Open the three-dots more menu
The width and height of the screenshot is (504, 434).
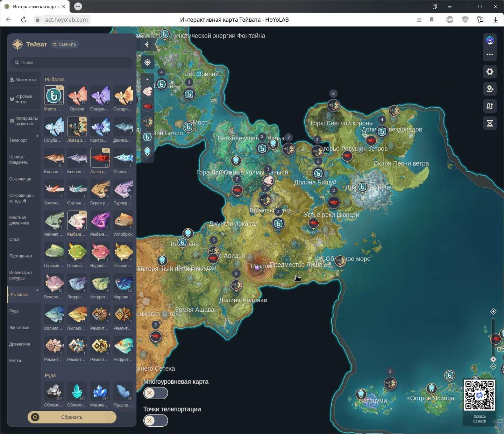click(490, 55)
